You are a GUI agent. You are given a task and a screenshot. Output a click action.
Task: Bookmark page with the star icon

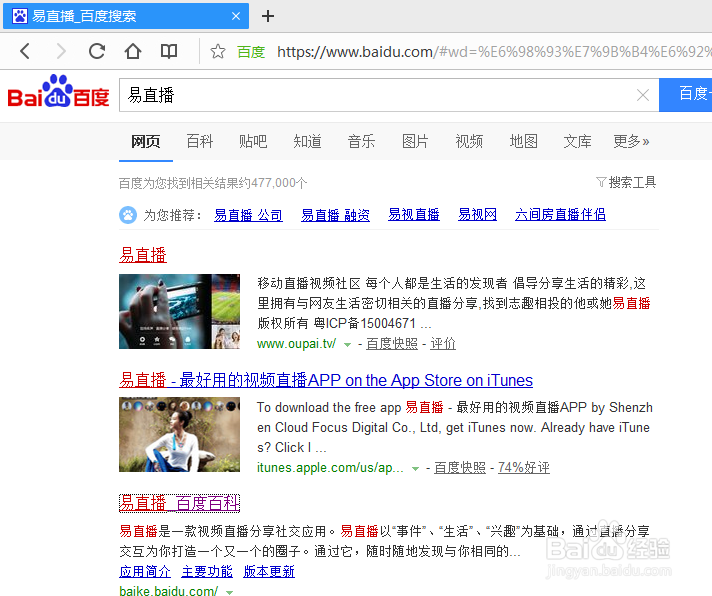(x=218, y=51)
